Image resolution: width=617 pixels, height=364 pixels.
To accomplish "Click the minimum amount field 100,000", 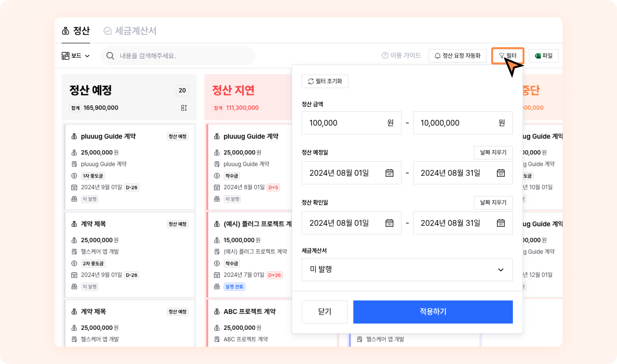I will 344,123.
